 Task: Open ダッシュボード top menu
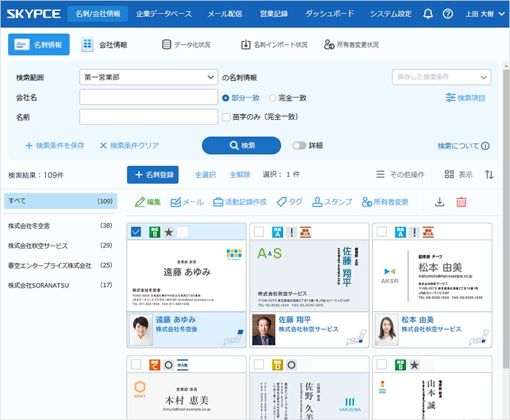330,13
